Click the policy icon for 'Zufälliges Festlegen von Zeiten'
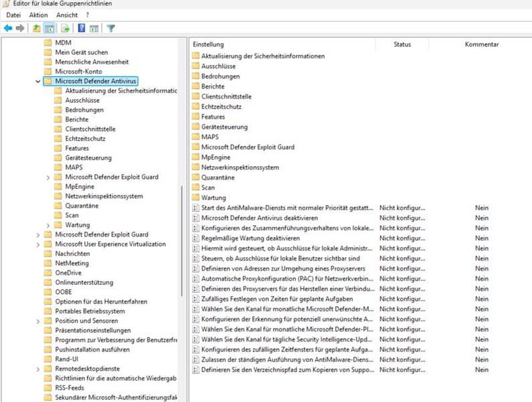The width and height of the screenshot is (532, 402). click(196, 299)
